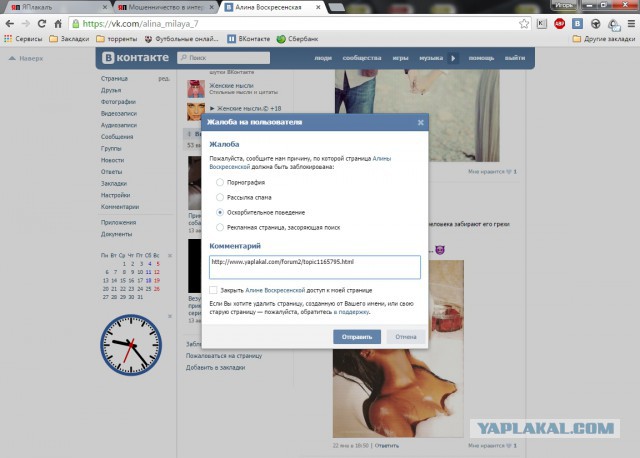640x458 pixels.
Task: Select Порнография radio option
Action: 220,182
